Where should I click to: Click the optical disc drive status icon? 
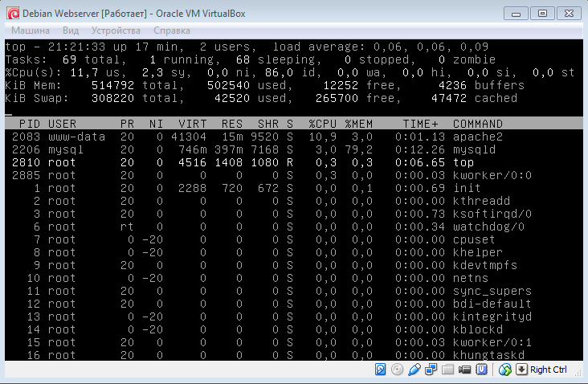(397, 370)
